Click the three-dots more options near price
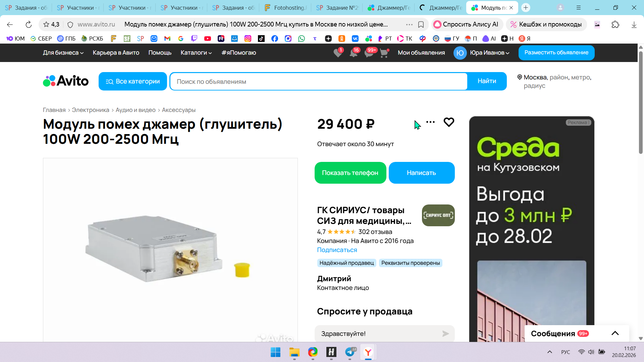The height and width of the screenshot is (362, 644). [430, 122]
